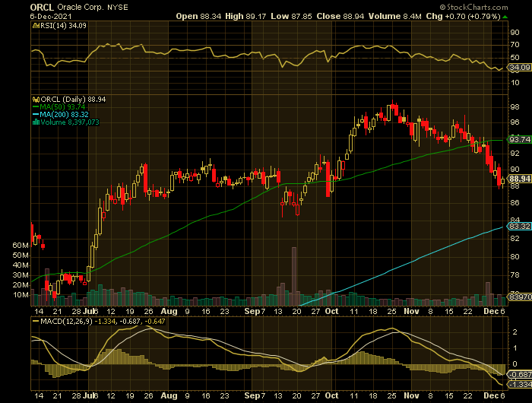Click the 6-Dec-2021 date label

point(50,15)
